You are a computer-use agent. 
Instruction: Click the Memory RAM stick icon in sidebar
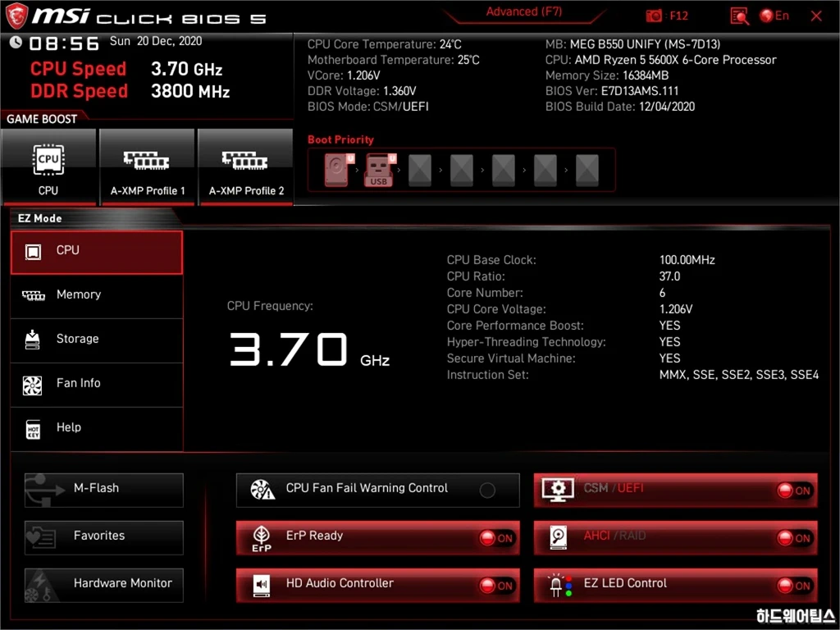[x=33, y=295]
